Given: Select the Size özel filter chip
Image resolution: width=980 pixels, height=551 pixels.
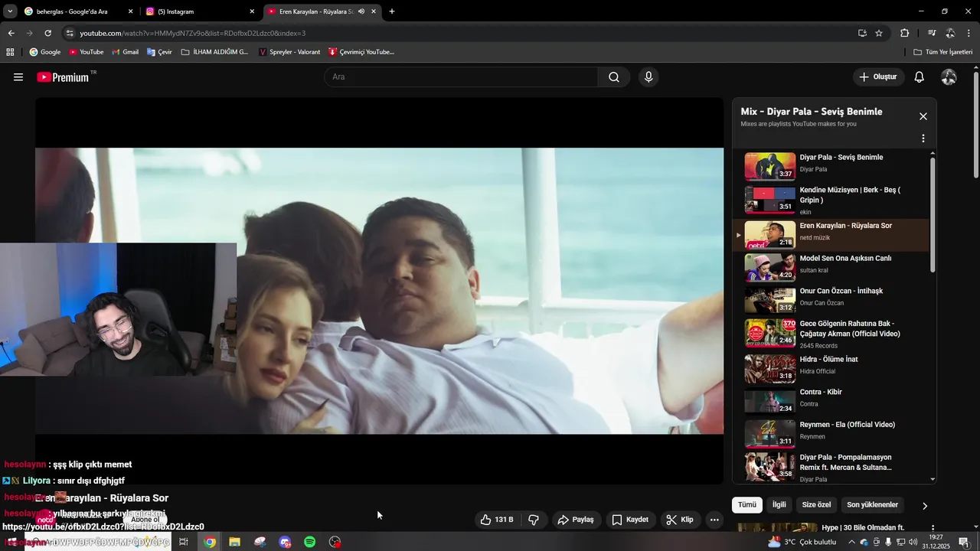Looking at the screenshot, I should 816,505.
